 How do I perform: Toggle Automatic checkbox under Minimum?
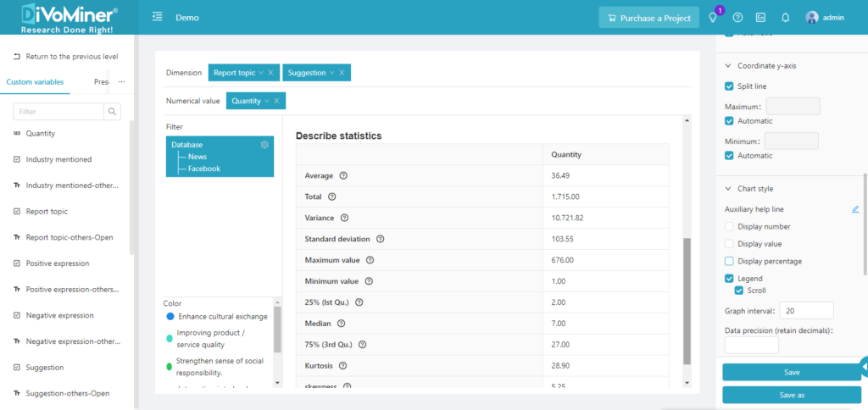729,156
